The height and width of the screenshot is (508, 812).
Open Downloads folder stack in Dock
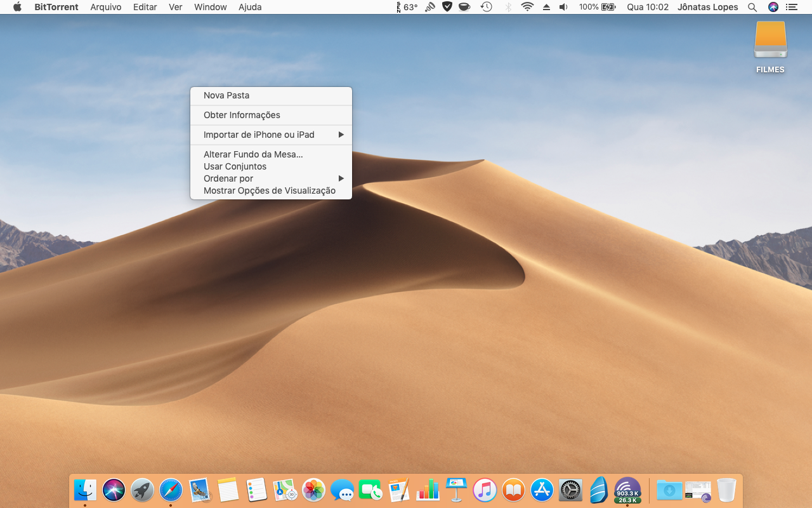tap(669, 490)
